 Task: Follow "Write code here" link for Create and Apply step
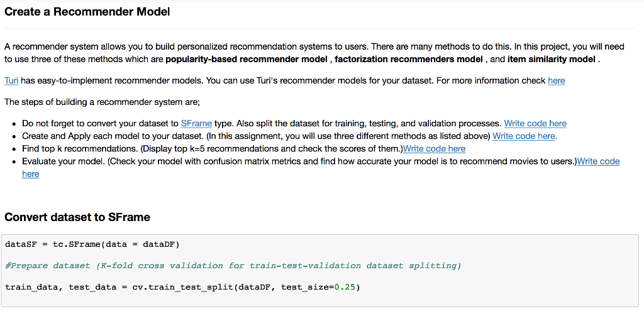(x=524, y=136)
